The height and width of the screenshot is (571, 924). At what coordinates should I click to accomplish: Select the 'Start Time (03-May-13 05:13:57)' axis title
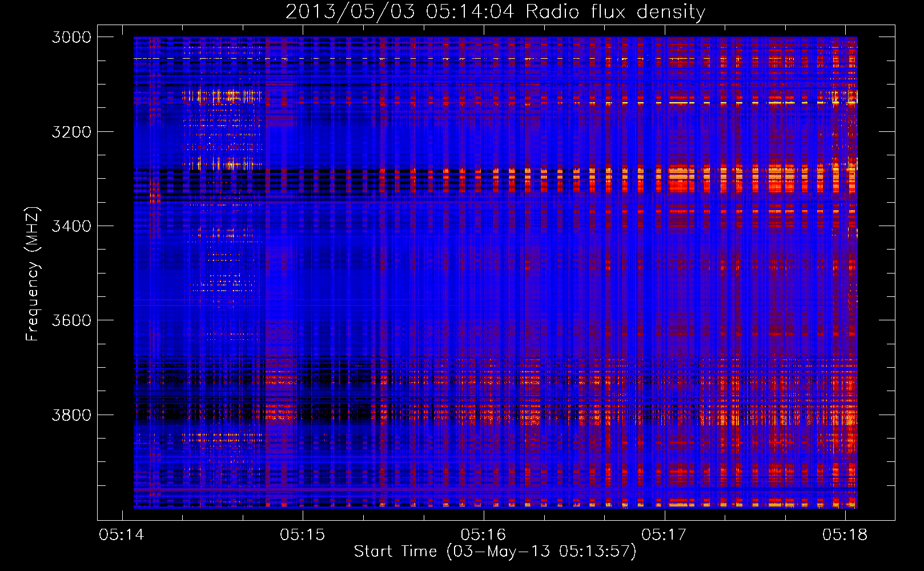click(x=495, y=552)
